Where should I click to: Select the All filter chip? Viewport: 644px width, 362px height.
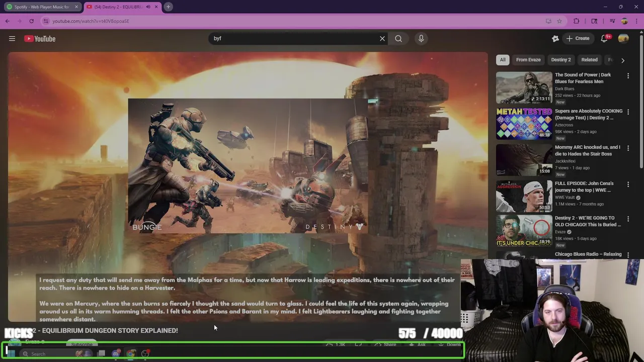(x=503, y=60)
